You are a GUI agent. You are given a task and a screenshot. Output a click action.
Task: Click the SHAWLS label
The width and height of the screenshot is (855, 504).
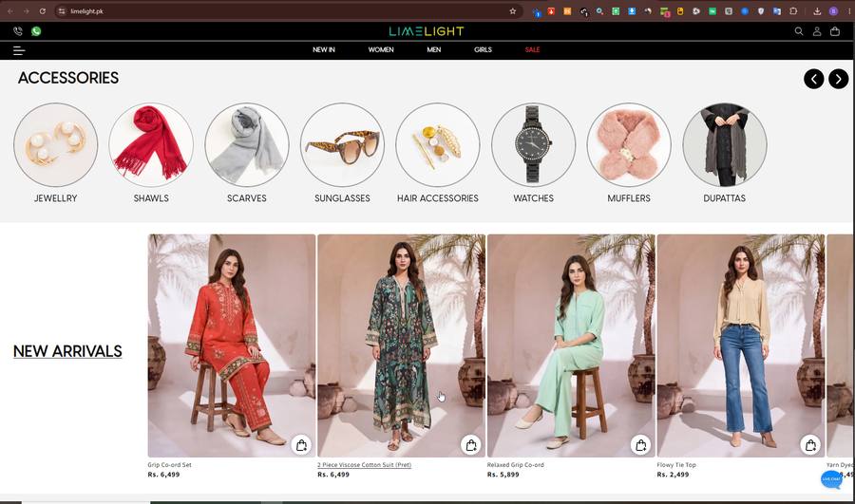click(151, 198)
